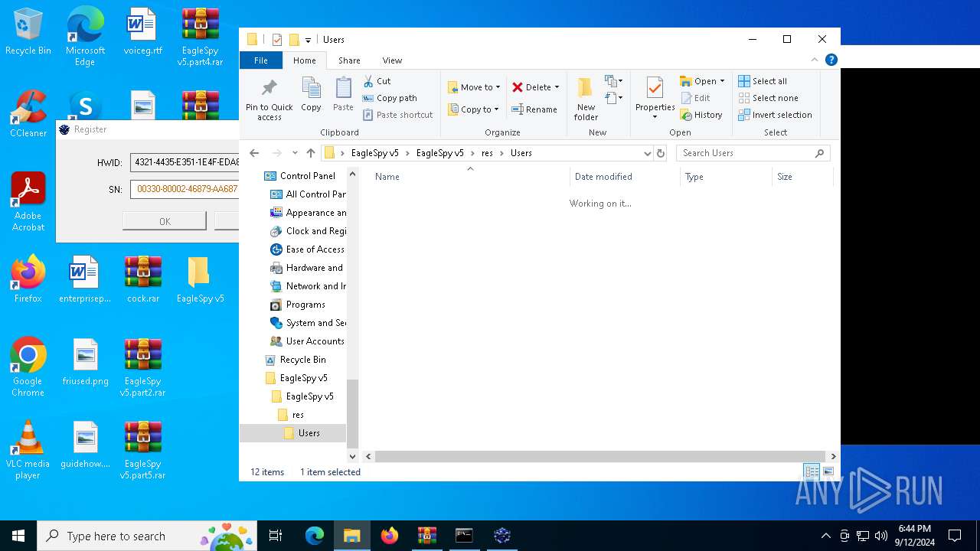Click the History ribbon item
The image size is (980, 551).
tap(701, 115)
